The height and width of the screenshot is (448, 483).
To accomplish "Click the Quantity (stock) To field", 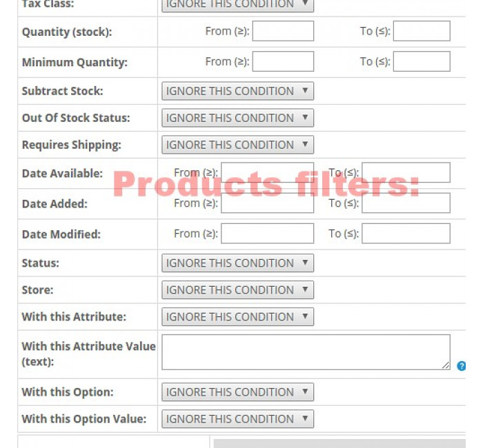I will pyautogui.click(x=422, y=31).
